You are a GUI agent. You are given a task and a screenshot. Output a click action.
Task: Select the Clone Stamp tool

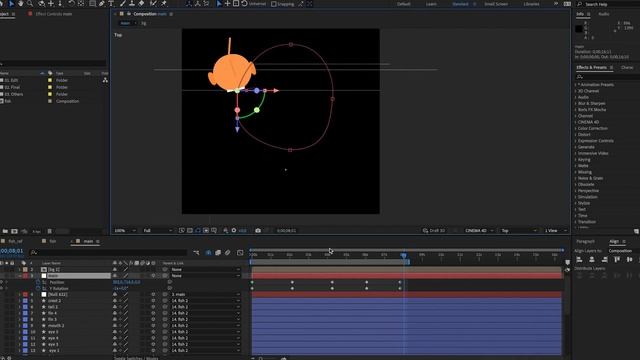click(132, 4)
